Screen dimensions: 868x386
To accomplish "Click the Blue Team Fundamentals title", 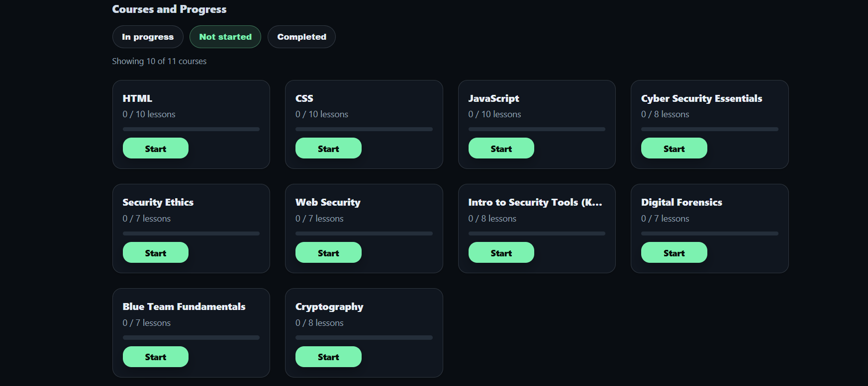I will pos(184,307).
